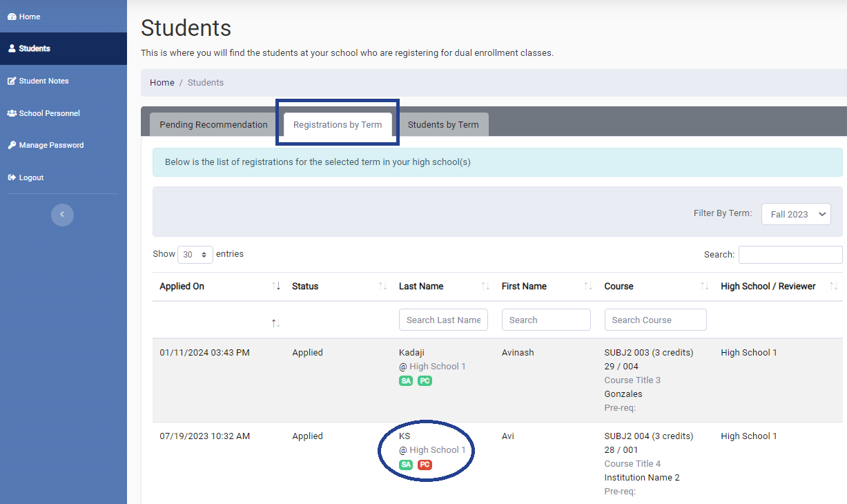Click the Home breadcrumb link
The width and height of the screenshot is (847, 504).
coord(162,83)
